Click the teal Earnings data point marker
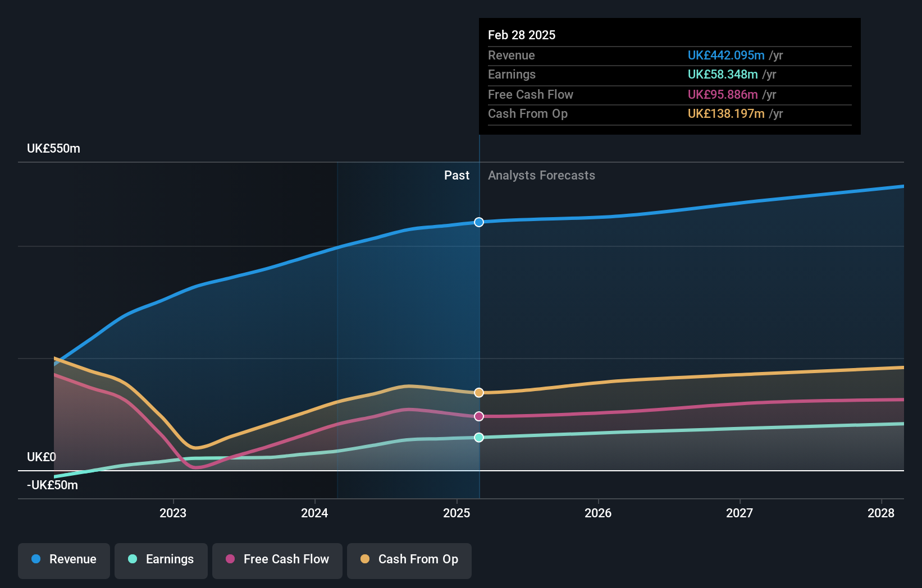The width and height of the screenshot is (922, 588). pos(479,437)
